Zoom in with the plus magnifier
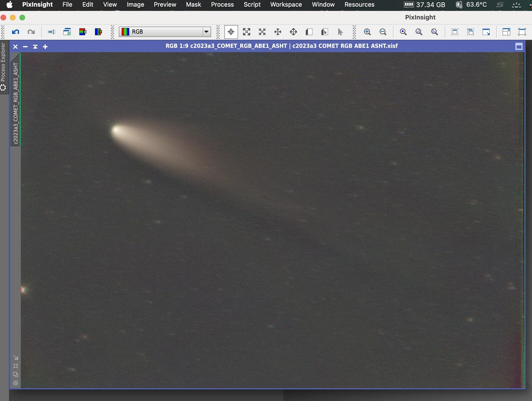The width and height of the screenshot is (532, 401). tap(367, 32)
